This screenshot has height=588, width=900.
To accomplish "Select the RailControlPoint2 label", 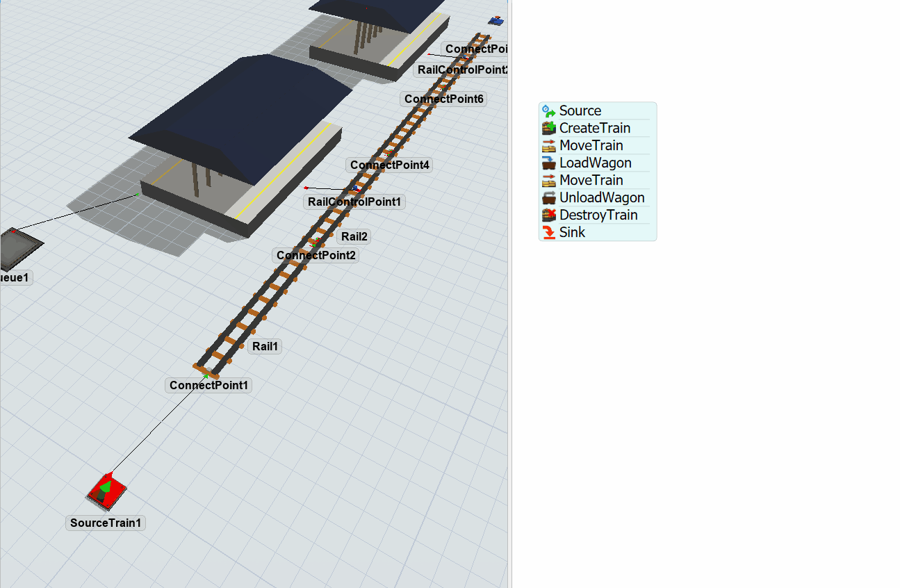I will point(462,70).
